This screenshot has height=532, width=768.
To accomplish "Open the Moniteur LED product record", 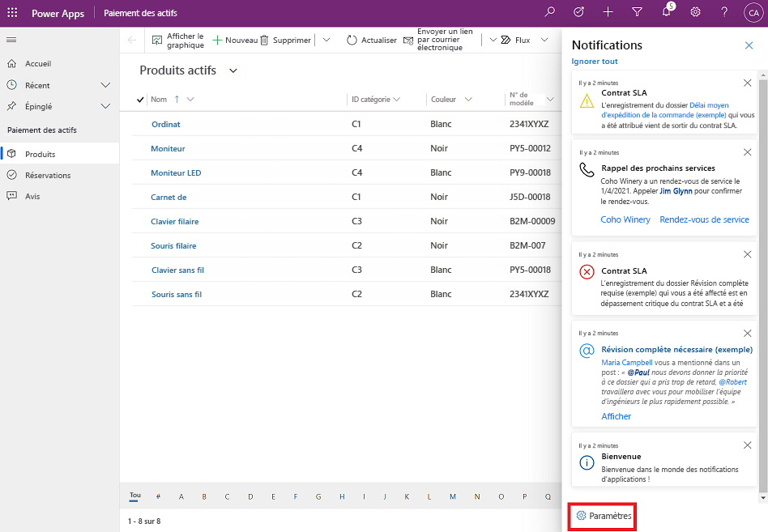I will 176,172.
